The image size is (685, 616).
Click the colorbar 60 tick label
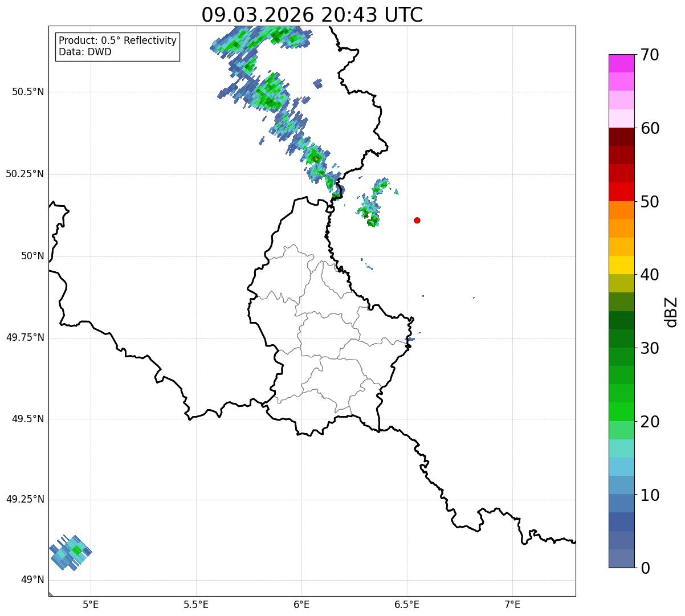click(x=650, y=128)
